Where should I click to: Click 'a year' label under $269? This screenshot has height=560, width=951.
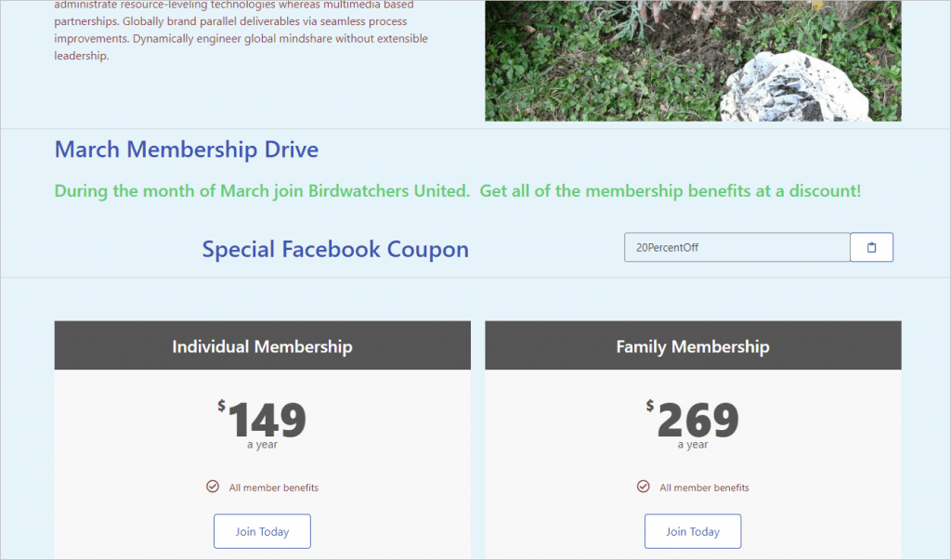point(693,445)
